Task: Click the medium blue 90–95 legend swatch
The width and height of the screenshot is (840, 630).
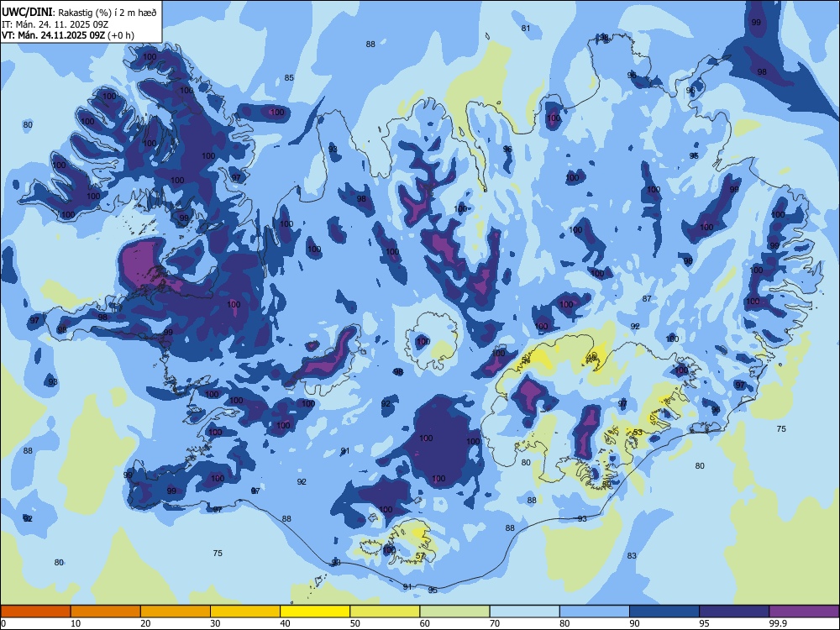Action: pos(664,612)
